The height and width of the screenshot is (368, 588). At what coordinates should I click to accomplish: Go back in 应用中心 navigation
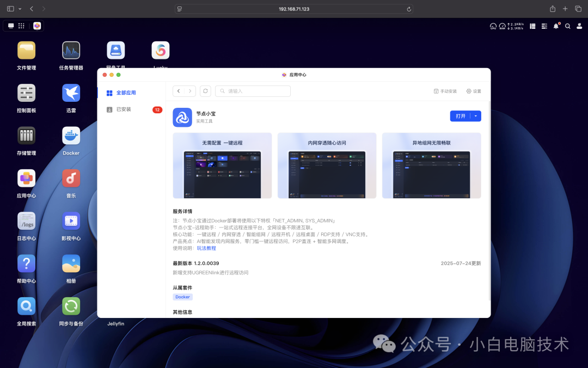click(179, 91)
